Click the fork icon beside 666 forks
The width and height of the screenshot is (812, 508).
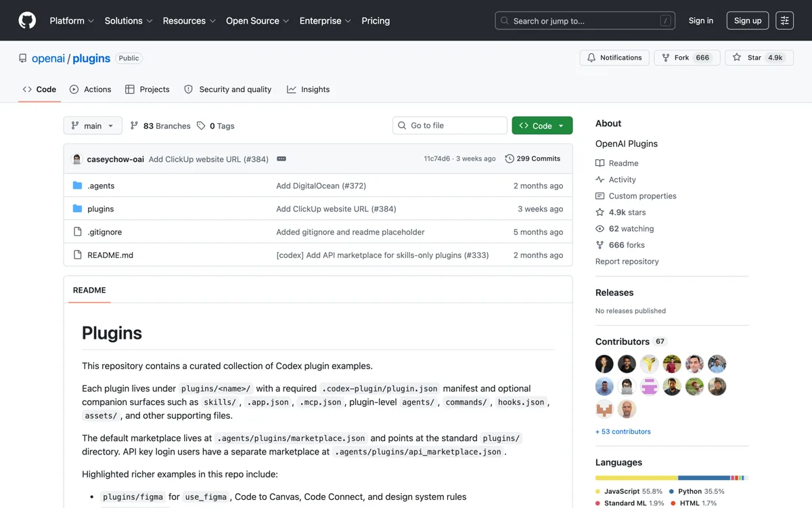pyautogui.click(x=600, y=245)
